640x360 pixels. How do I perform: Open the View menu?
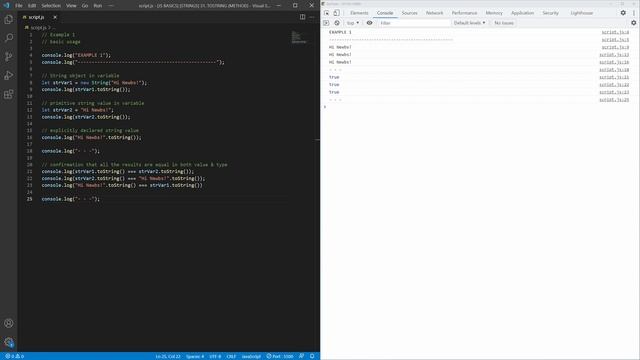(71, 6)
